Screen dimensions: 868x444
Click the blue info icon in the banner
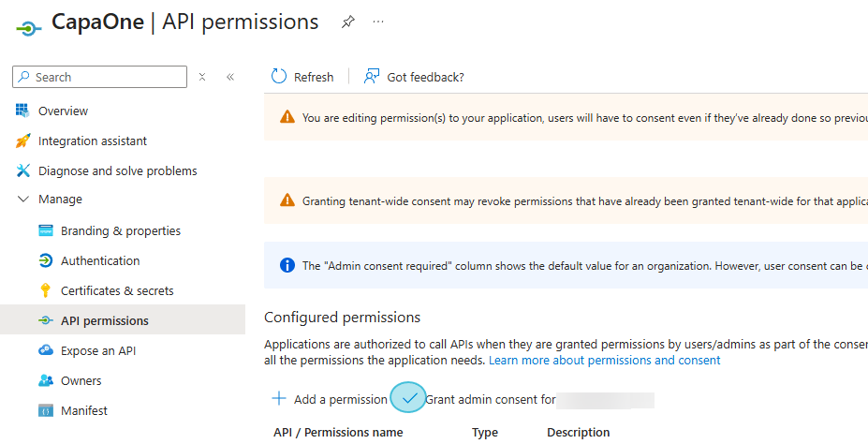(x=287, y=265)
